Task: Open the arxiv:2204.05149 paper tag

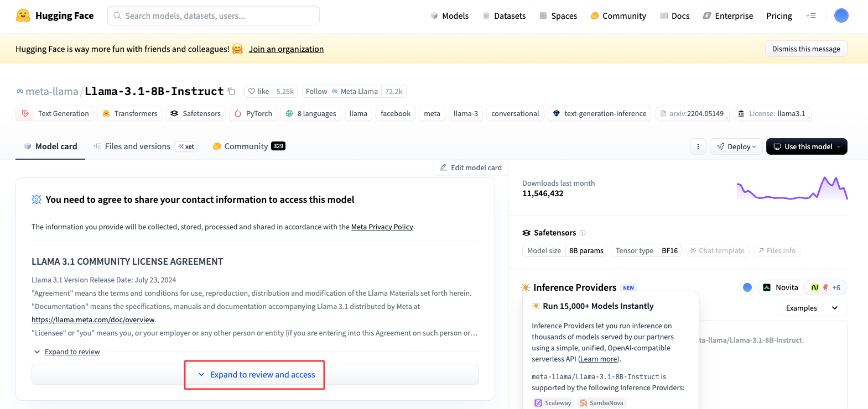Action: click(692, 113)
